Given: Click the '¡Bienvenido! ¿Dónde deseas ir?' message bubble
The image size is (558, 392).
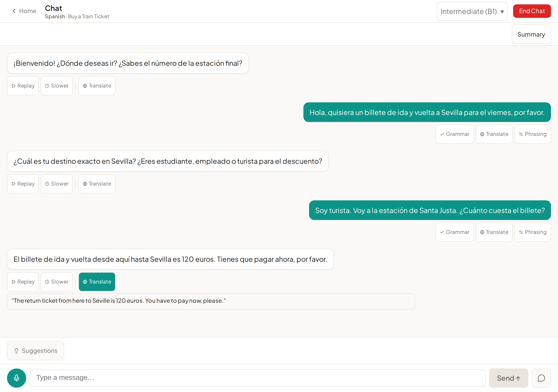Looking at the screenshot, I should click(x=128, y=63).
